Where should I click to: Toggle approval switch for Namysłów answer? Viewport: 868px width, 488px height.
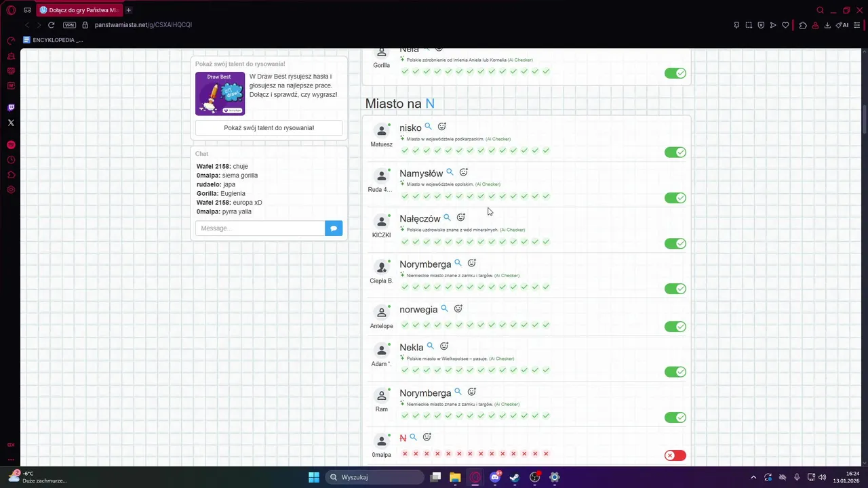pos(675,198)
